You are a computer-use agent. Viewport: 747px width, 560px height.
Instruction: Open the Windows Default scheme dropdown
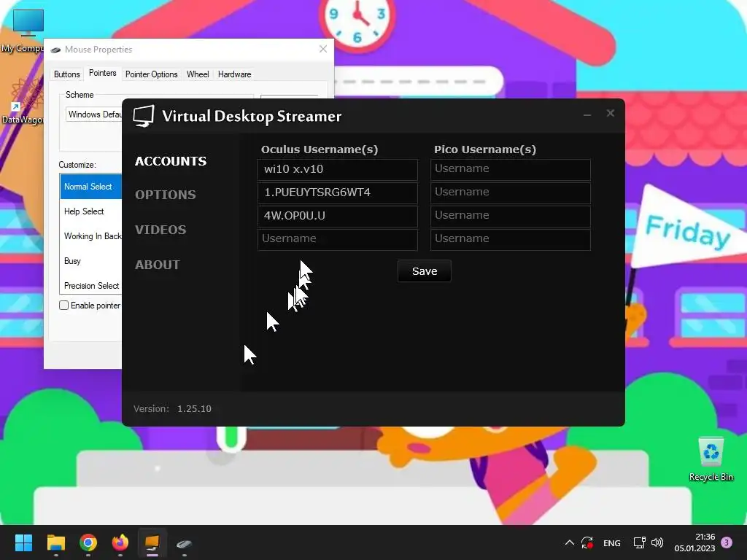[x=94, y=114]
